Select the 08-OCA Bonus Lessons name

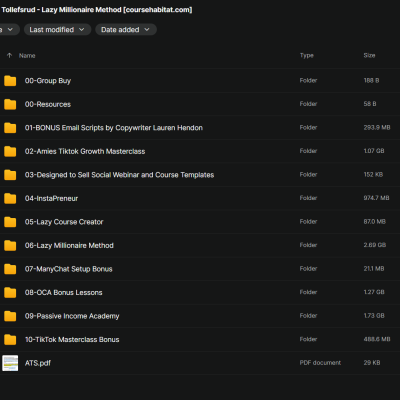tap(64, 293)
